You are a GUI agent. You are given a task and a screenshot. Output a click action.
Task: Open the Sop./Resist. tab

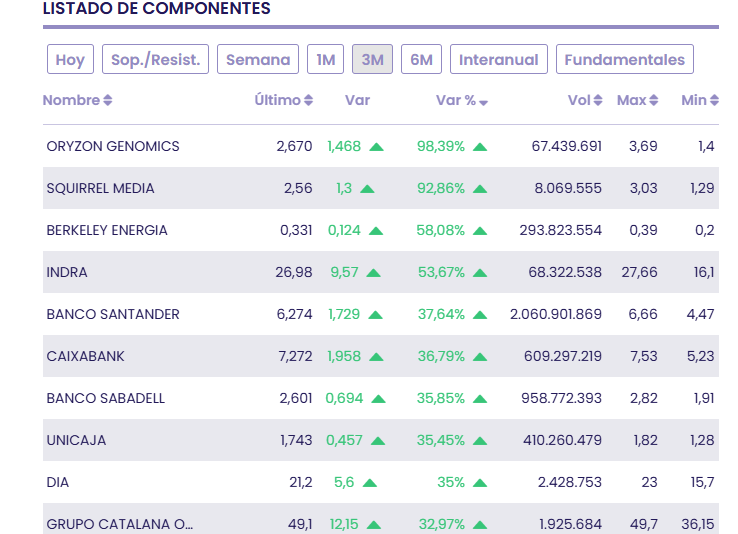click(x=155, y=60)
